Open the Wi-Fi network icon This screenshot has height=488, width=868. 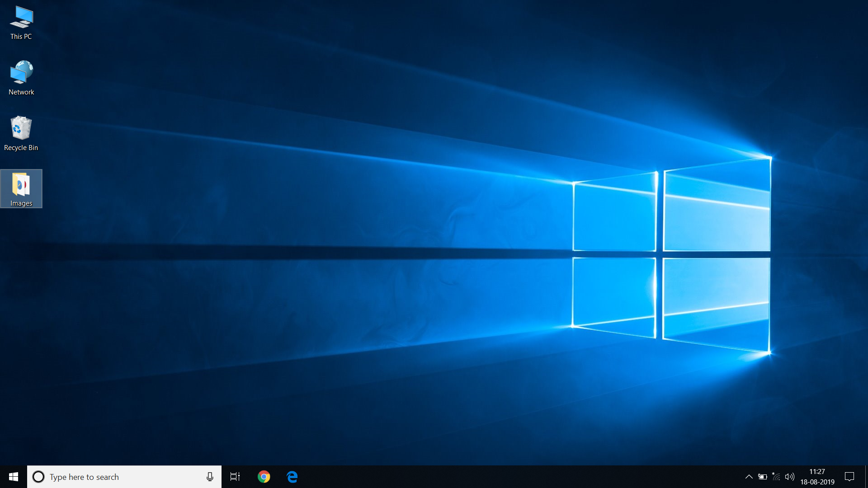pos(776,477)
